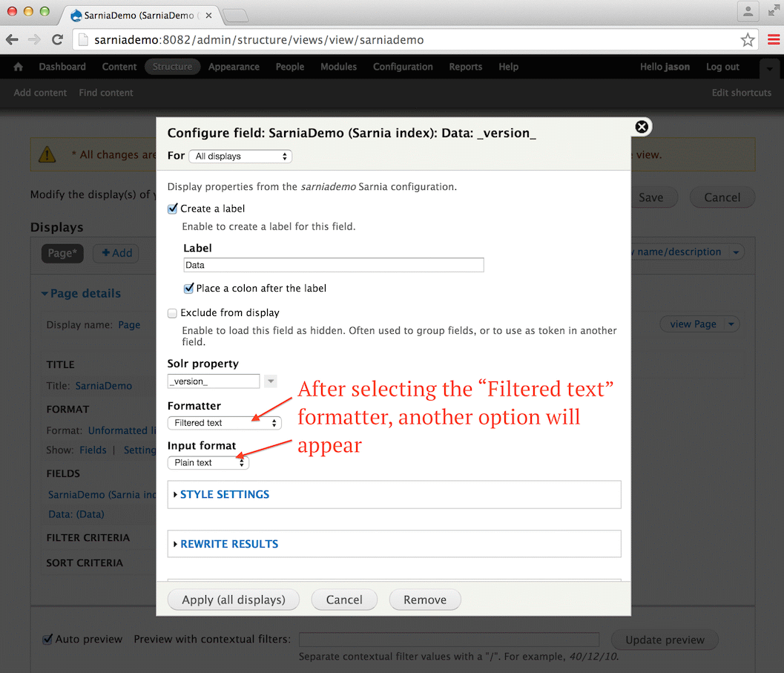
Task: Close the Configure field dialog
Action: (x=642, y=127)
